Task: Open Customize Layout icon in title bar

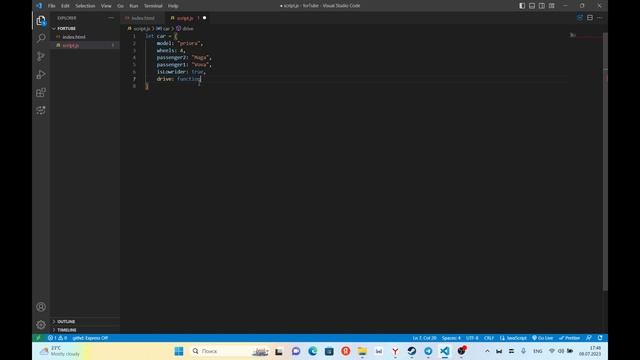Action: pyautogui.click(x=551, y=6)
